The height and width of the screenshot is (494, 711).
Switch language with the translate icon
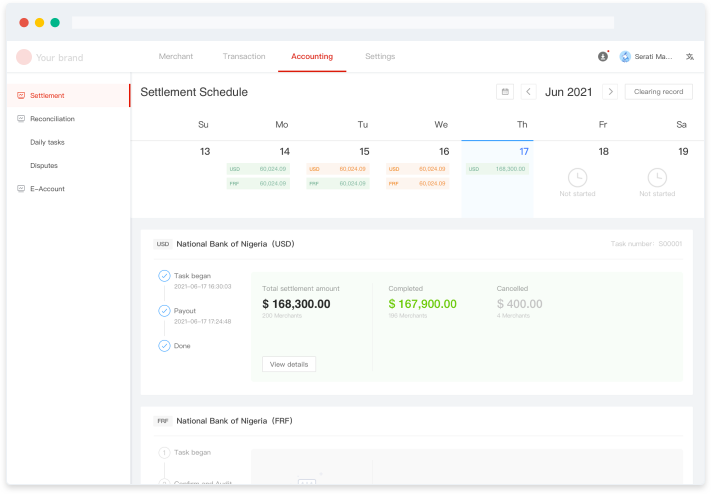pyautogui.click(x=690, y=57)
